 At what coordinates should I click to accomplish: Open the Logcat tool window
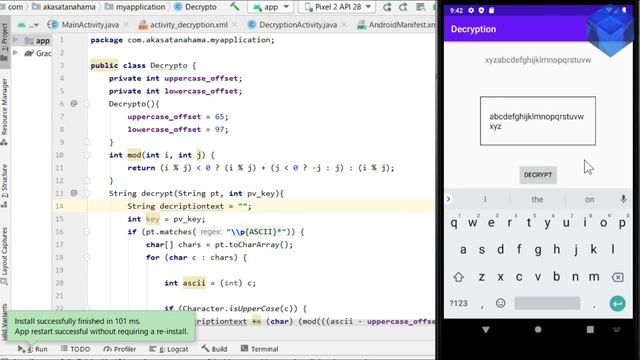[169, 349]
